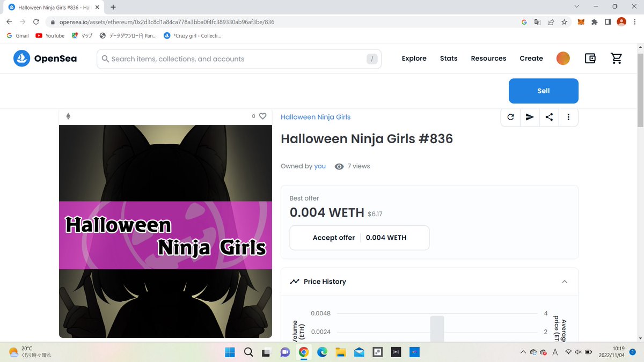
Task: Click the blue Sell button
Action: pyautogui.click(x=544, y=91)
